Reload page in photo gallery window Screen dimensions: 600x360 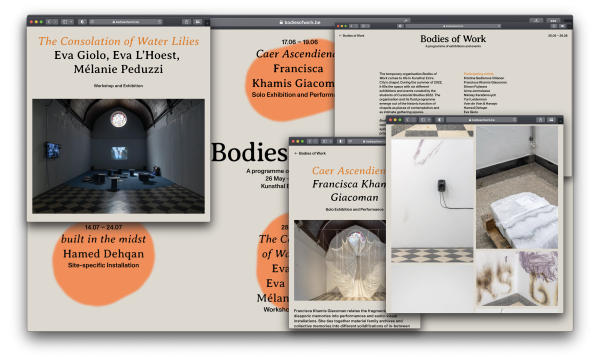(x=515, y=120)
